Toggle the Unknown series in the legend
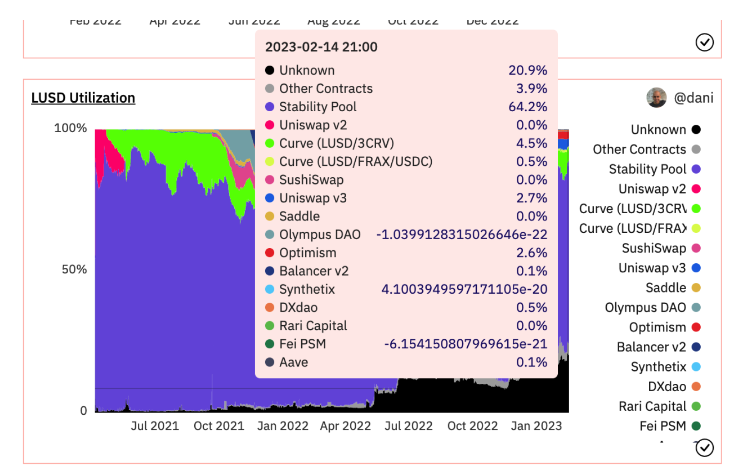742x475 pixels. pos(666,130)
